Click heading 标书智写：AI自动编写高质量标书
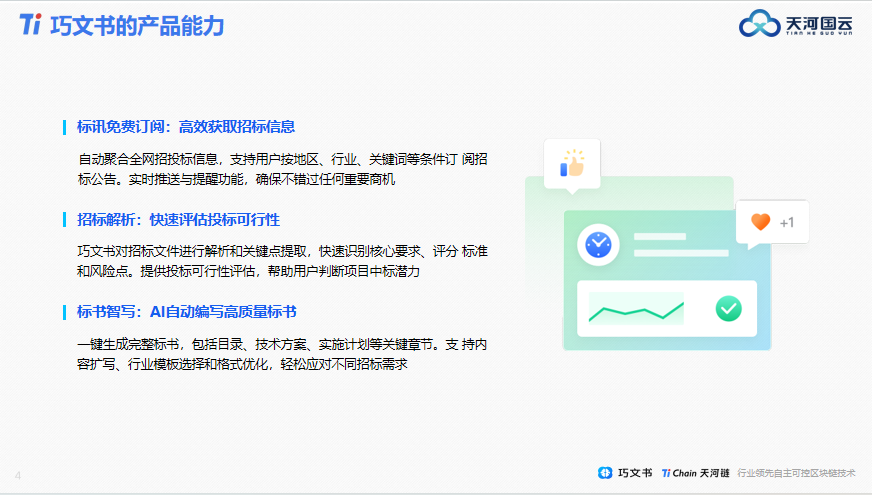The image size is (872, 495). point(186,311)
